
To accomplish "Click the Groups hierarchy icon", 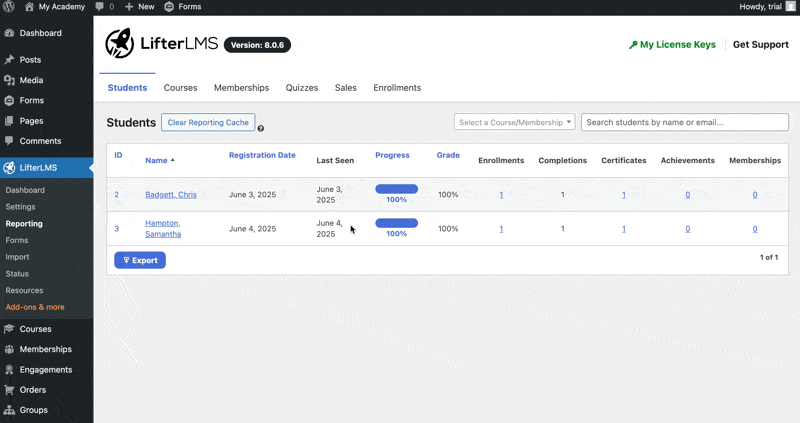I will pyautogui.click(x=9, y=410).
